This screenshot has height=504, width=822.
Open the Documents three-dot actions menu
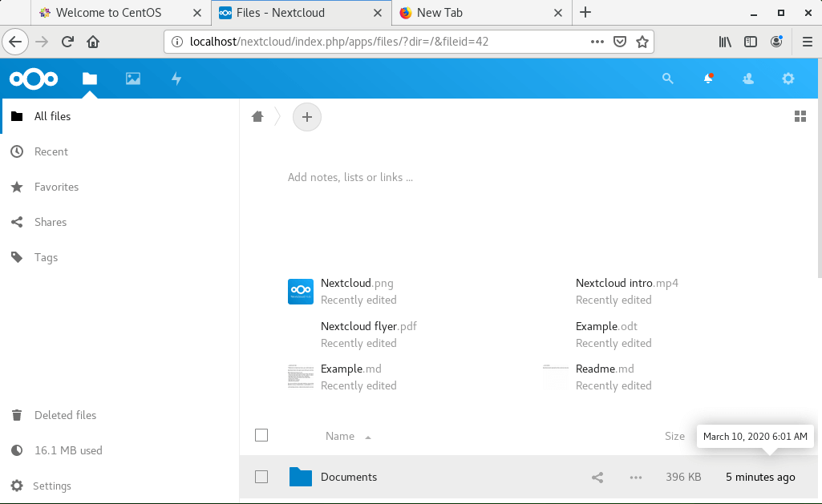point(636,478)
